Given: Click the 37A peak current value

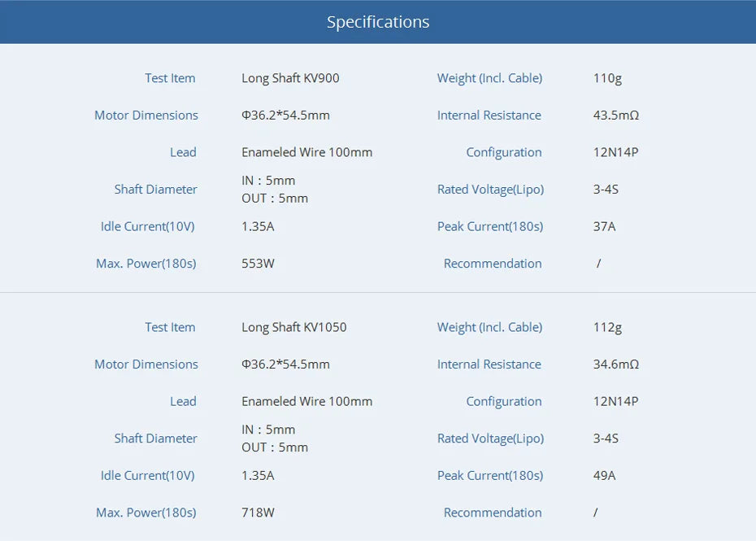Looking at the screenshot, I should tap(604, 226).
